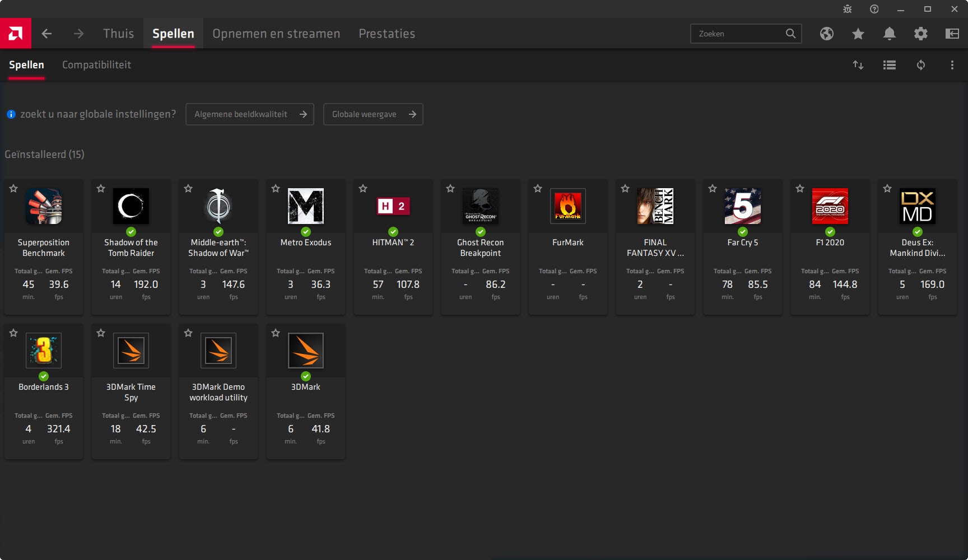Select the Spellen sub-tab
968x560 pixels.
(26, 65)
